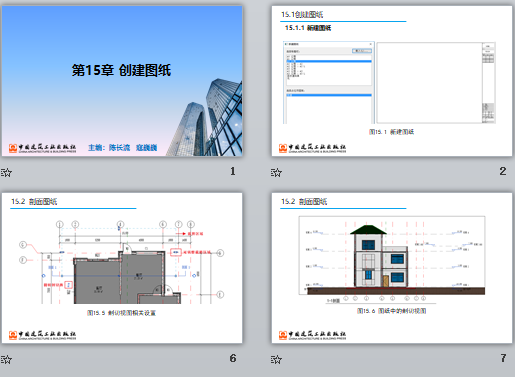Select slide 6 thumbnail with floor plan
The image size is (515, 377).
[122, 268]
